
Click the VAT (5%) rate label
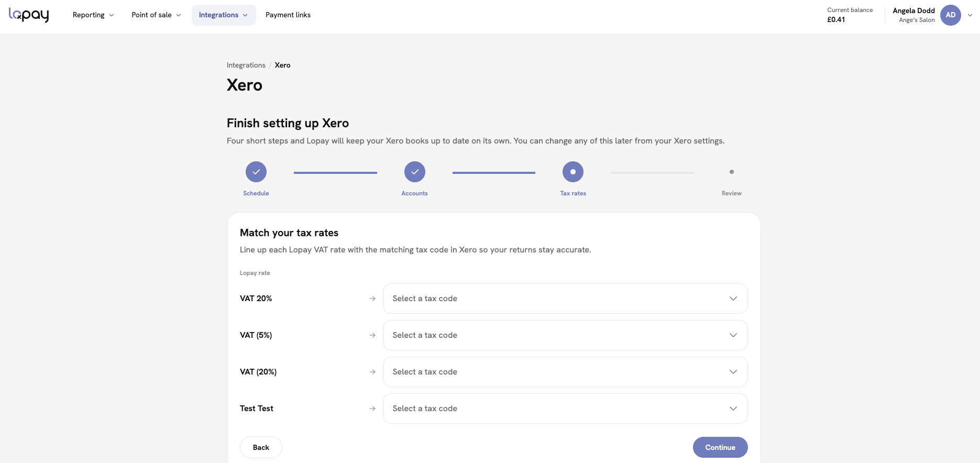pyautogui.click(x=256, y=335)
